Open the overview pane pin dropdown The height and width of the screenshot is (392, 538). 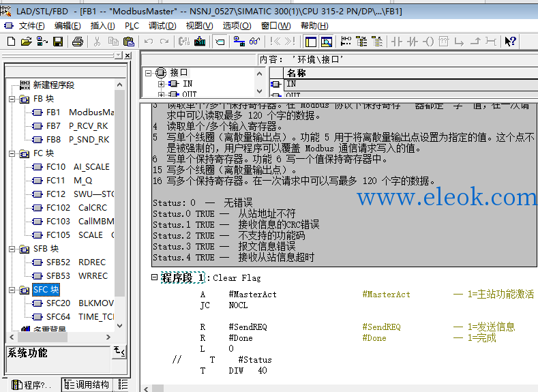(119, 55)
